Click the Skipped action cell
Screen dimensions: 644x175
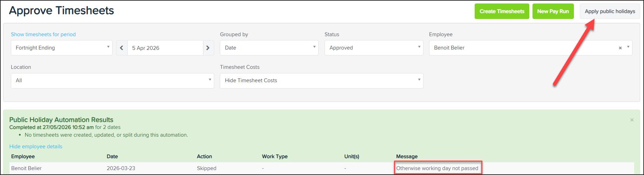(206, 168)
